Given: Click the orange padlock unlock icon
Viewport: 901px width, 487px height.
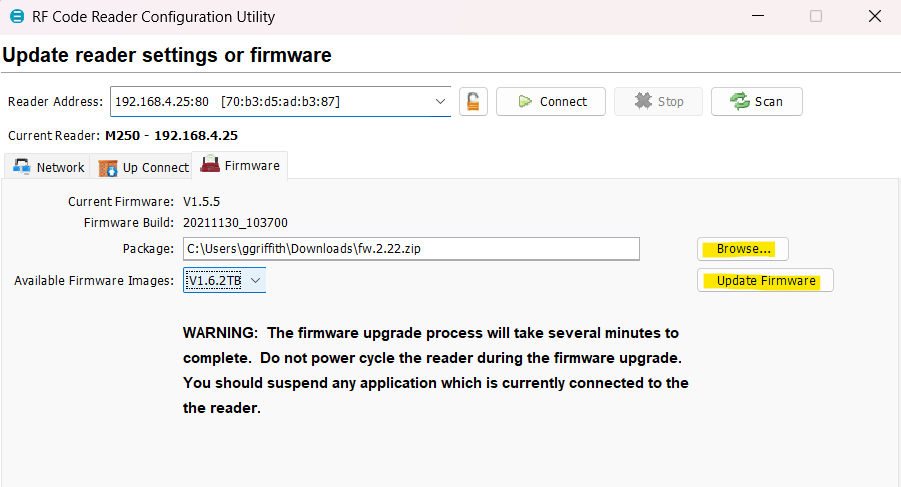Looking at the screenshot, I should 473,101.
